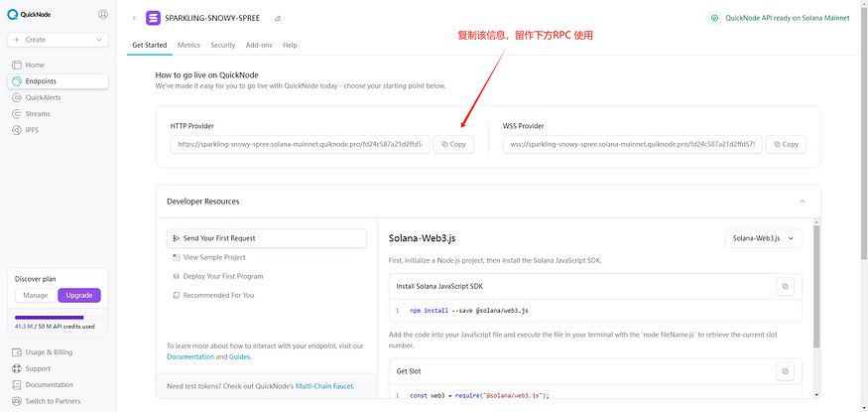Click the QuickNode API ready status icon

[x=714, y=18]
